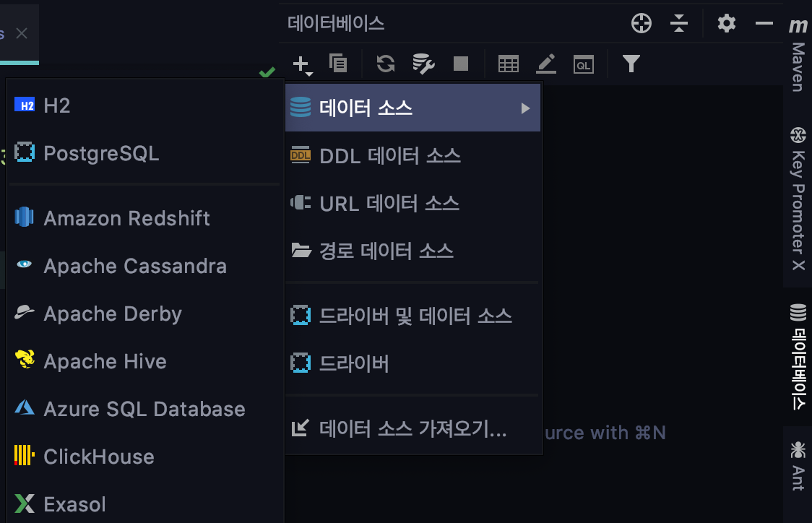The height and width of the screenshot is (523, 812).
Task: Open the Key Promoter X tool window
Action: coord(798,199)
